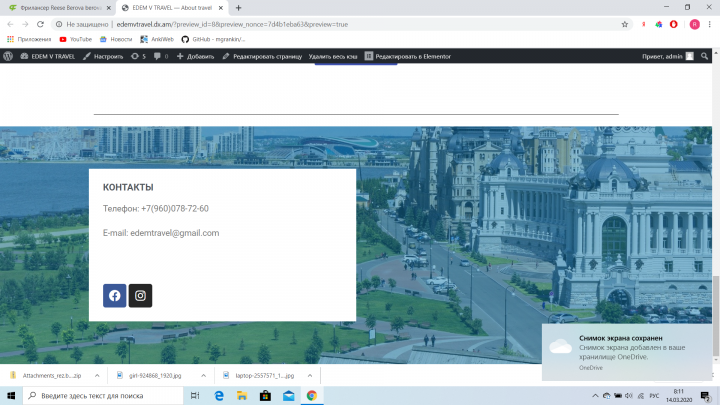The height and width of the screenshot is (405, 720).
Task: Open the girl-924868_1920.jpg download
Action: pyautogui.click(x=150, y=376)
